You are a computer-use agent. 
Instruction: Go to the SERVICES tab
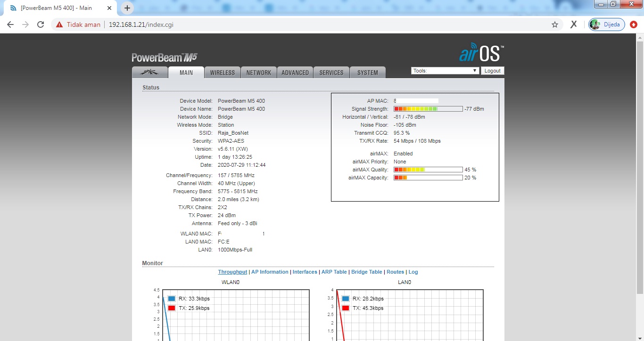tap(331, 73)
